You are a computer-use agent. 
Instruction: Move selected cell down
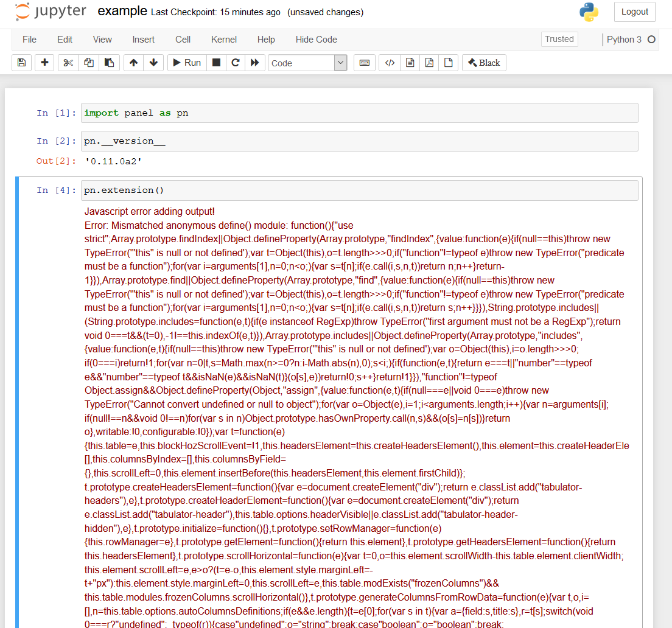(x=152, y=63)
